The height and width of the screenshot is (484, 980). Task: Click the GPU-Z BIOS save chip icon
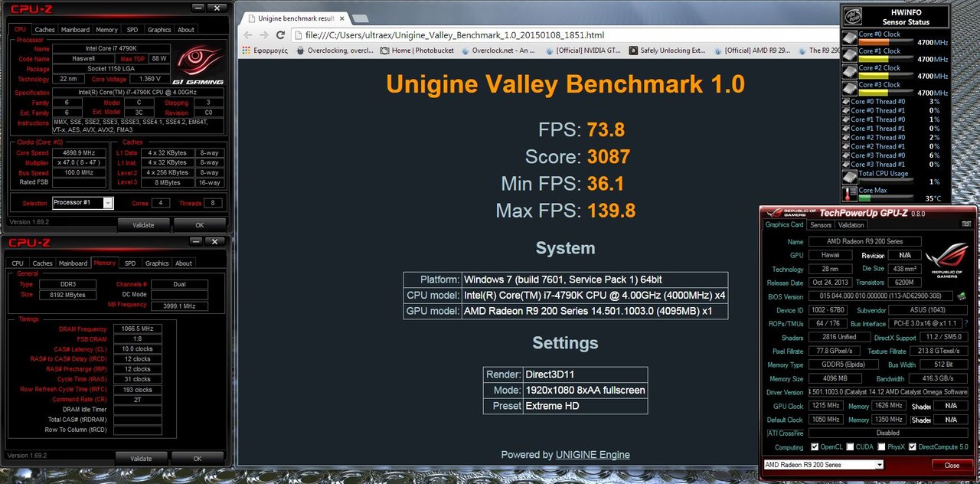[960, 296]
